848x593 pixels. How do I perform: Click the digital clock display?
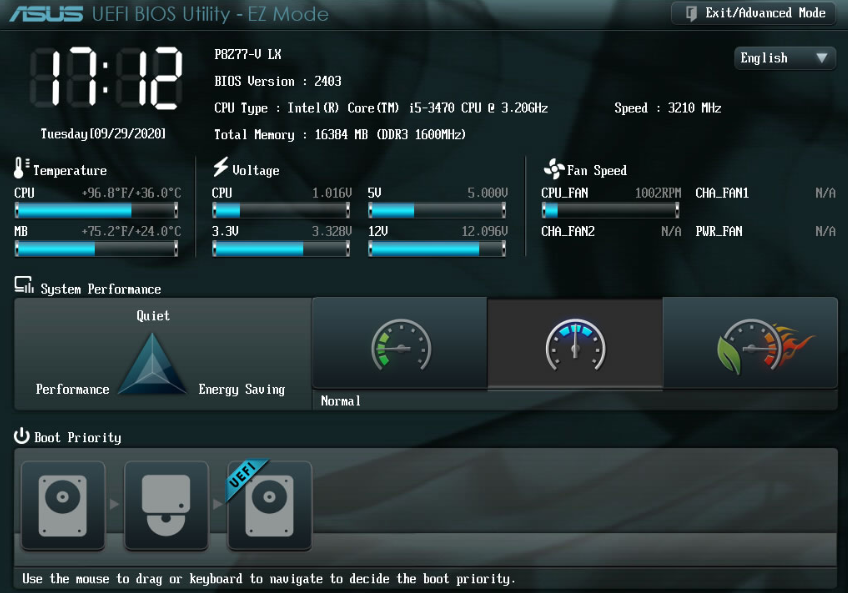[x=105, y=77]
